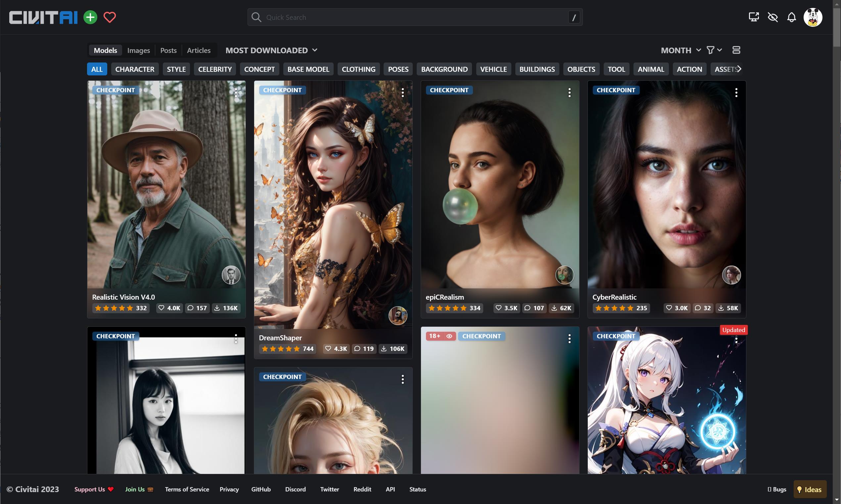Click creator avatar on DreamShaper card
Viewport: 841px width, 504px height.
tap(398, 315)
